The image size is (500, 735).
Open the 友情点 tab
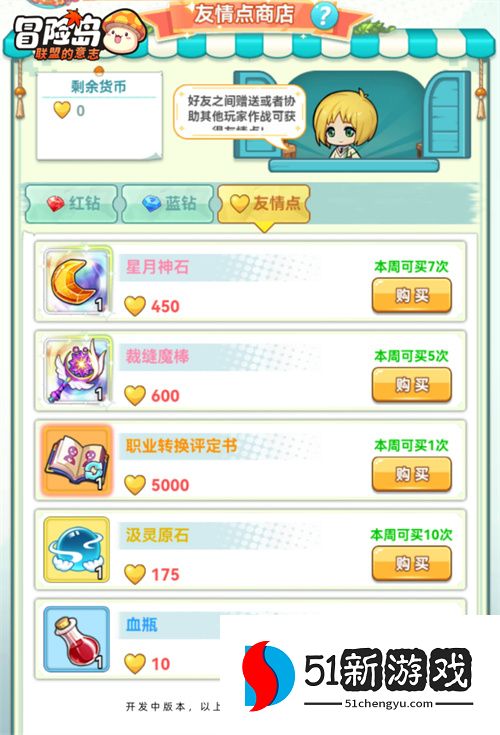point(264,203)
